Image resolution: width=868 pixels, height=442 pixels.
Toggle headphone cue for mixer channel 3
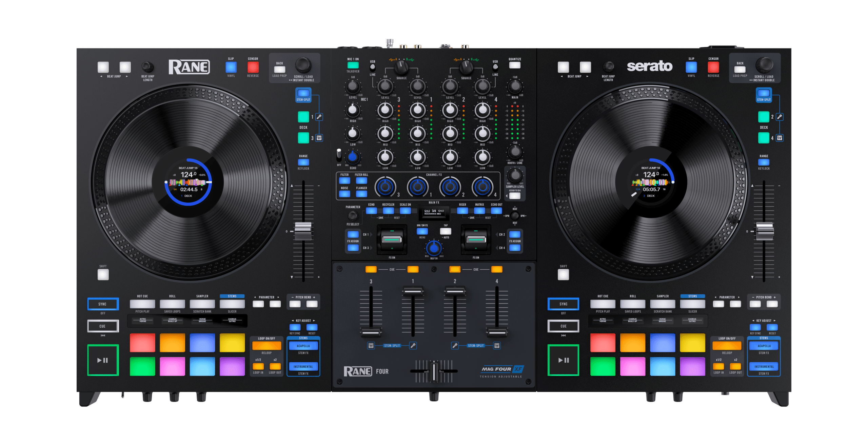coord(371,269)
